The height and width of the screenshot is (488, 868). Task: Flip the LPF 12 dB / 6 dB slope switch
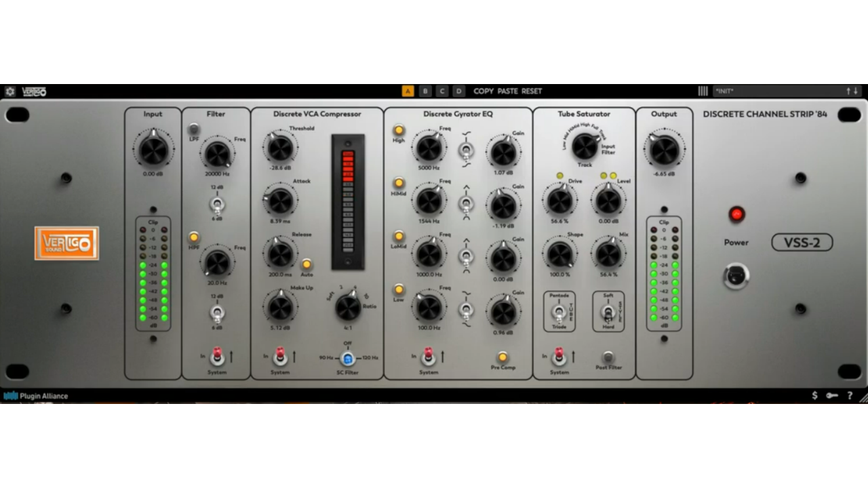(217, 203)
